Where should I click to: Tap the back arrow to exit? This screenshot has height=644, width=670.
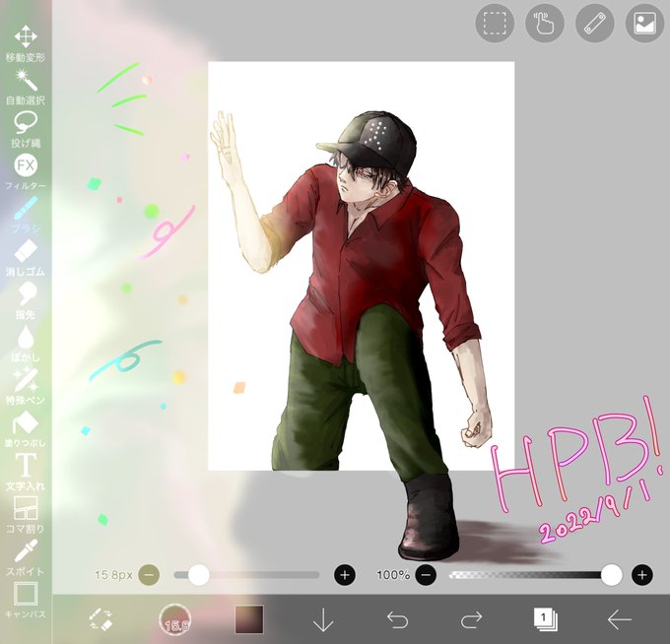tap(620, 619)
